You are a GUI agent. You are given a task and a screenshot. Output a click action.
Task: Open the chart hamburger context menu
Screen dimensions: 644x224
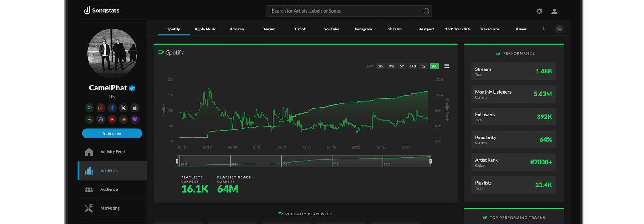446,66
